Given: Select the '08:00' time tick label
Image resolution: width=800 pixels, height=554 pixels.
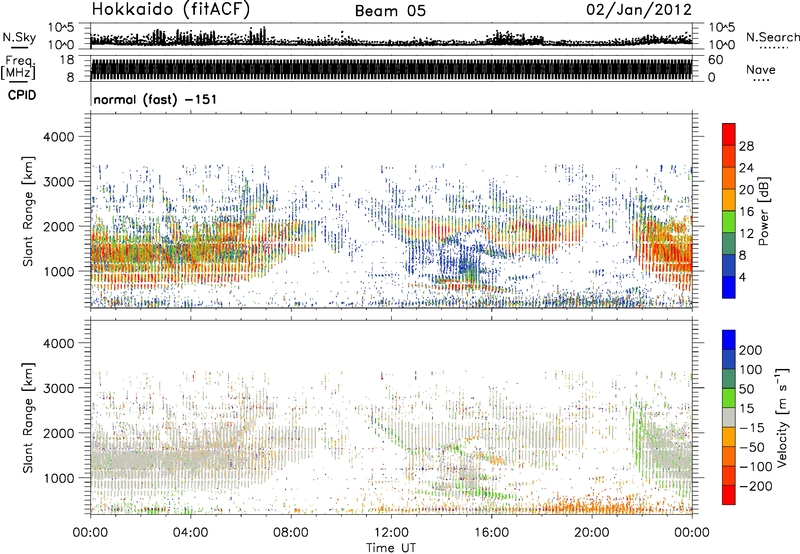Looking at the screenshot, I should 291,533.
